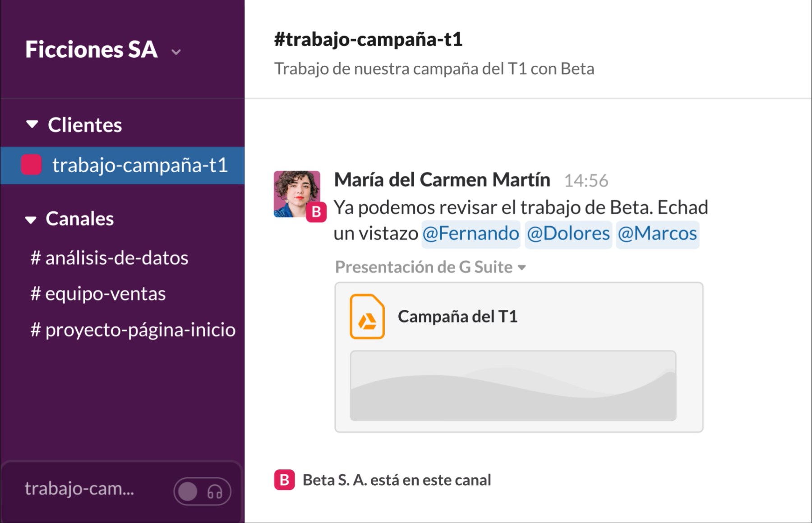Click the Google Drive file icon

367,317
